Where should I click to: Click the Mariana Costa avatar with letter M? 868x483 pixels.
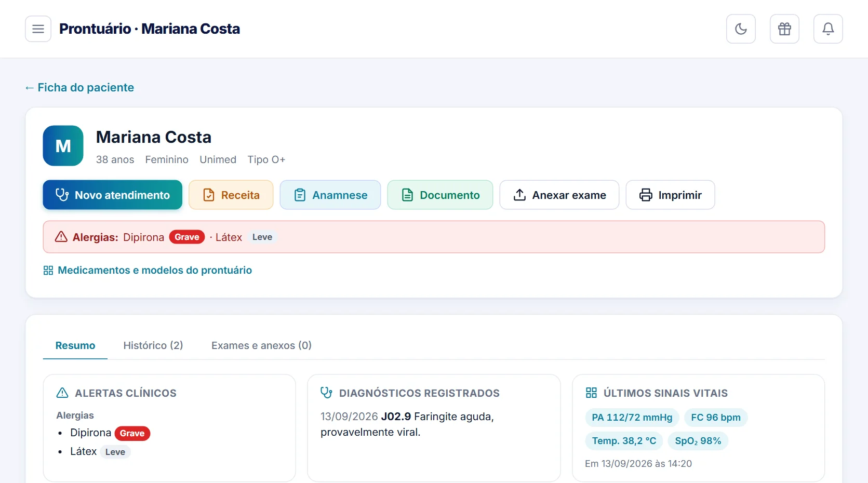click(63, 146)
